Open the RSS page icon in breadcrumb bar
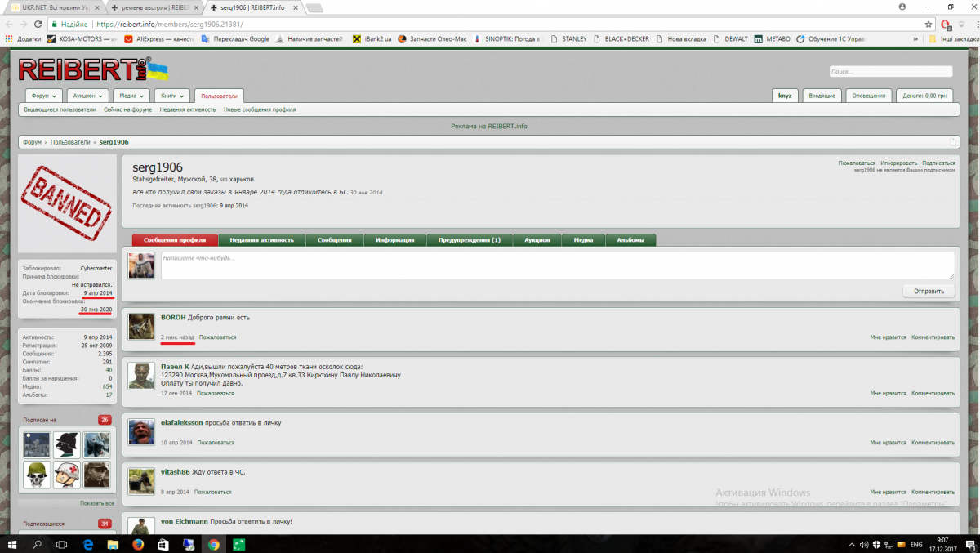980x553 pixels. click(952, 142)
